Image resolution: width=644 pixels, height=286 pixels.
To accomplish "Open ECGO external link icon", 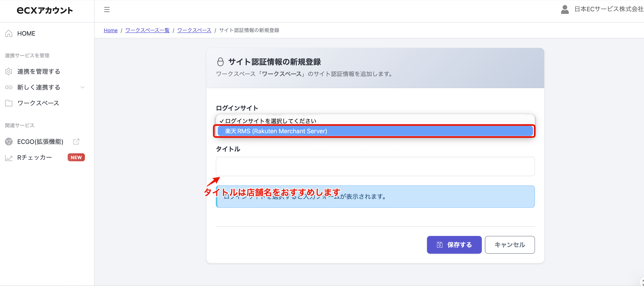I will tap(76, 141).
